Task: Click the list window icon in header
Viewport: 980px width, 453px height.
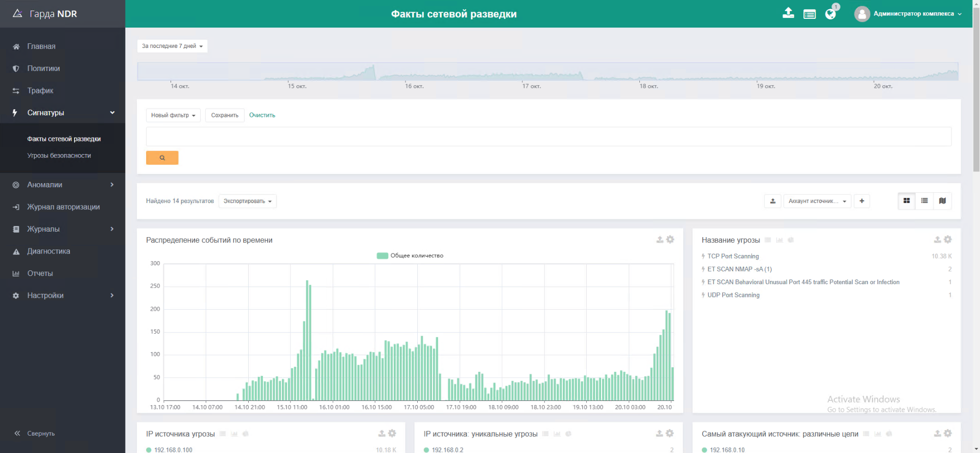Action: [x=809, y=14]
